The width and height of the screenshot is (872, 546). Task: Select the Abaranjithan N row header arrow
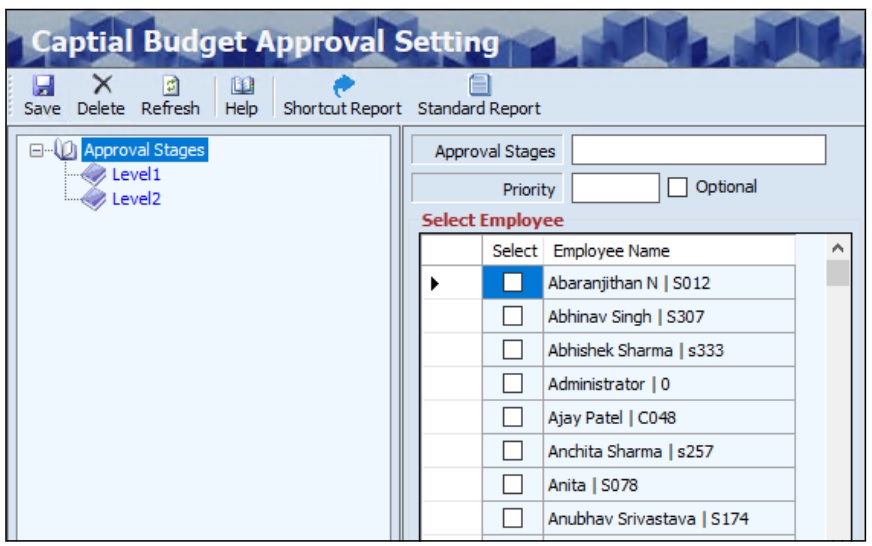point(436,284)
